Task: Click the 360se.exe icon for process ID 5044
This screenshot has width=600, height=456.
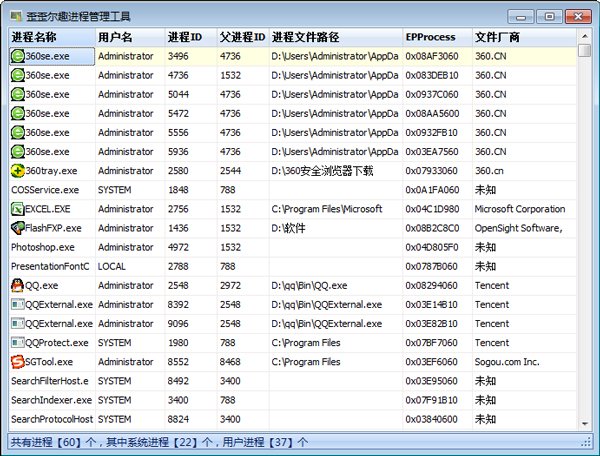Action: (18, 94)
